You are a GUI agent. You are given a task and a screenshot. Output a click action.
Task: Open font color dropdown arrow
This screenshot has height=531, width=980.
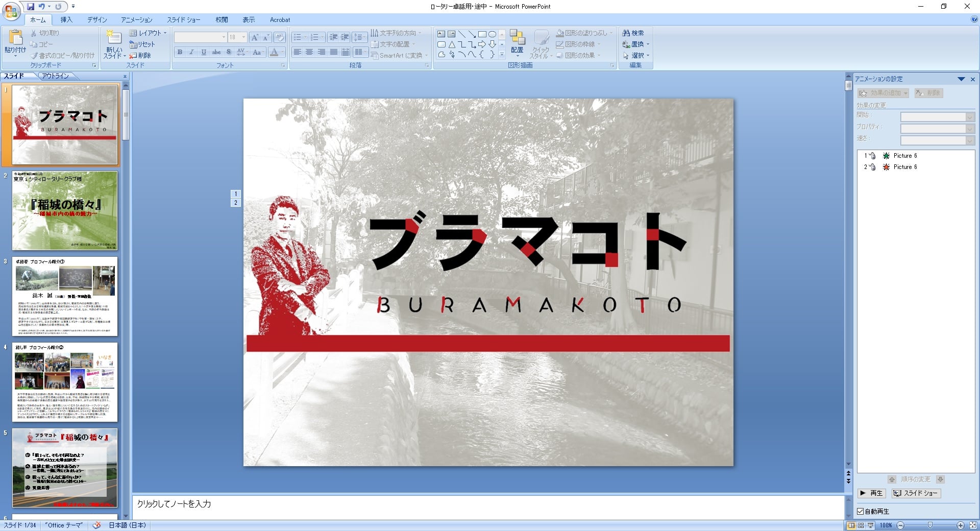point(283,52)
